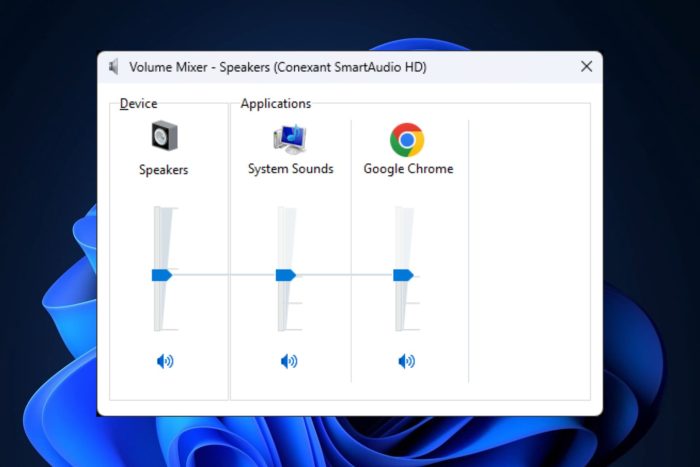Image resolution: width=700 pixels, height=467 pixels.
Task: Mute Google Chrome audio
Action: point(406,361)
